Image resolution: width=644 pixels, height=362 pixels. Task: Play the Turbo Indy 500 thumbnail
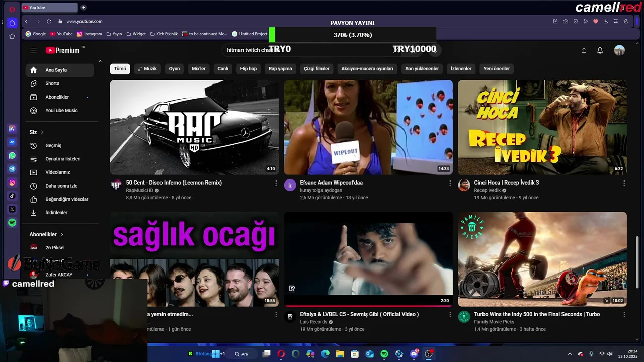click(x=542, y=259)
